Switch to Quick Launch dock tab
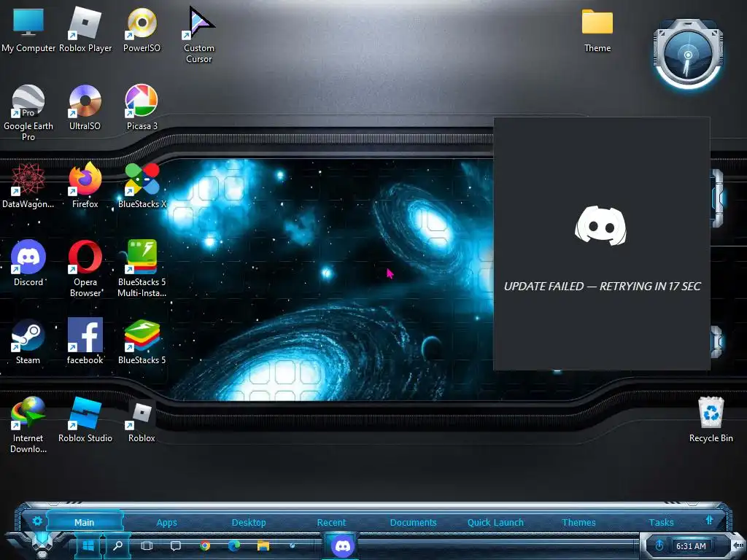 pyautogui.click(x=495, y=522)
